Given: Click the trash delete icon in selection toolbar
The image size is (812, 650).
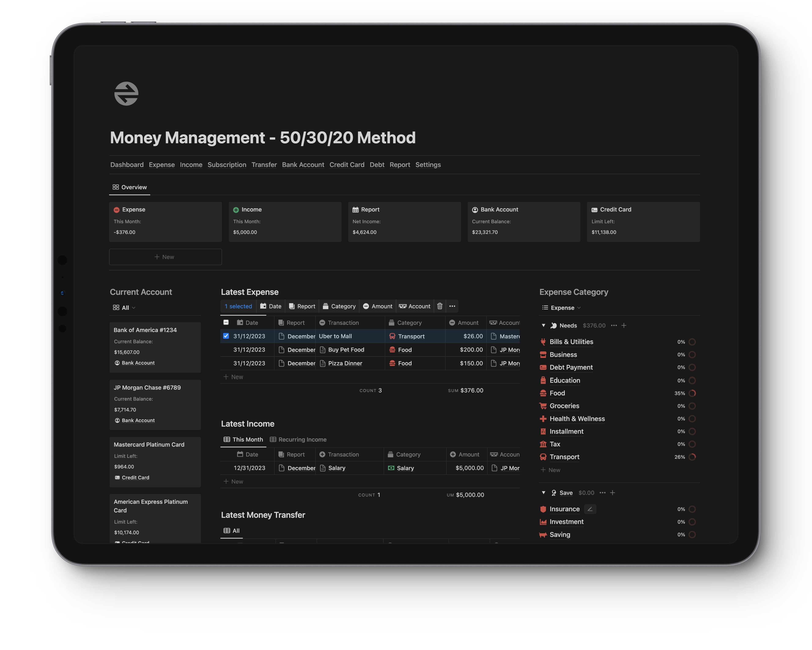Looking at the screenshot, I should pos(440,306).
